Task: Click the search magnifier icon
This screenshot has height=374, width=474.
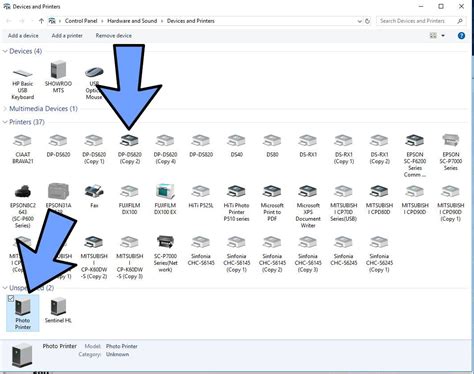Action: coord(460,21)
